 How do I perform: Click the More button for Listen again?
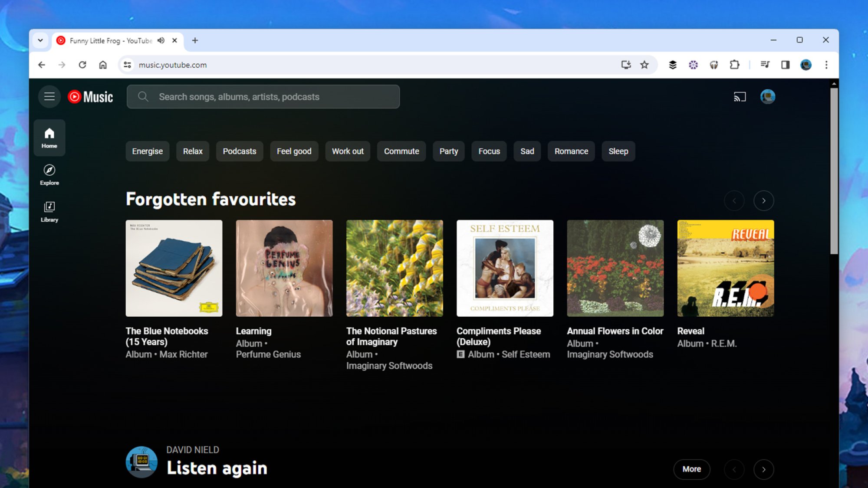[x=691, y=469]
